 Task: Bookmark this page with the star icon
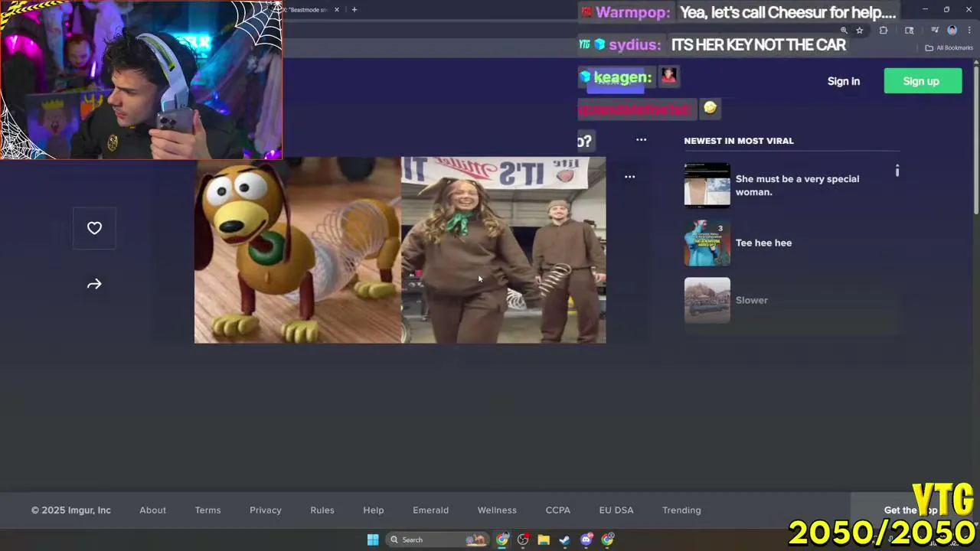tap(860, 31)
